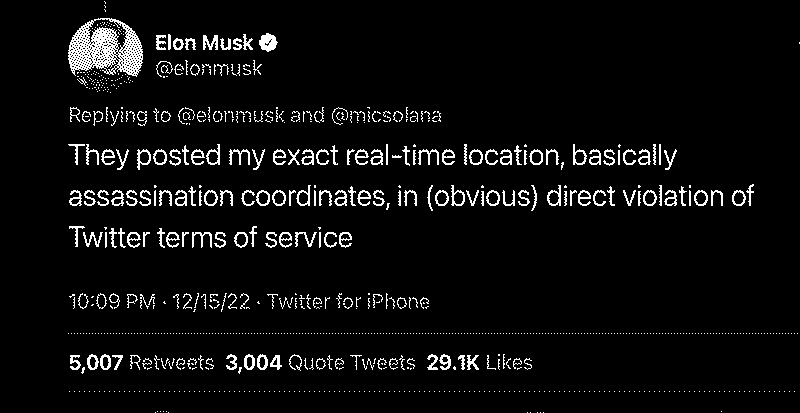Click the "Replying to" label
The image size is (800, 413).
coord(120,116)
